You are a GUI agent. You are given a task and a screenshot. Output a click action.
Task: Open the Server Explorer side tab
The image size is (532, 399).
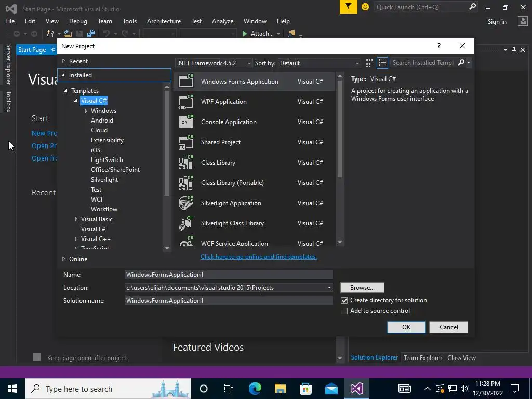point(8,64)
